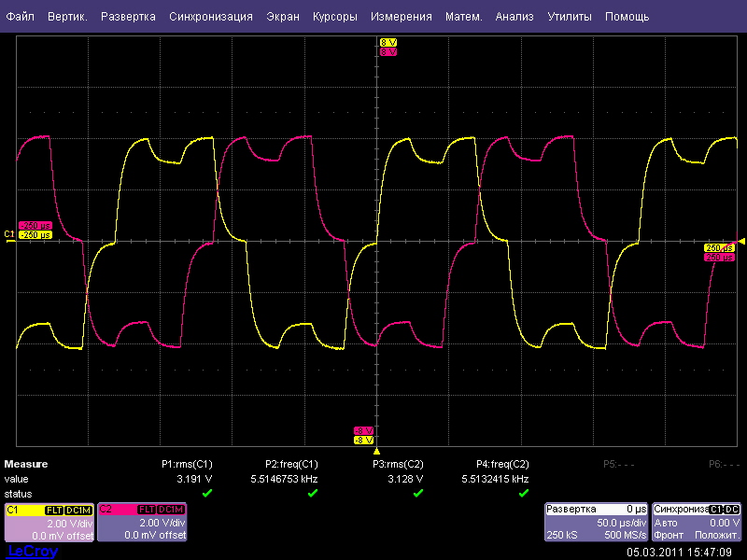The width and height of the screenshot is (747, 560).
Task: Open the trigger descriptor box at bottom right
Action: coord(697,523)
